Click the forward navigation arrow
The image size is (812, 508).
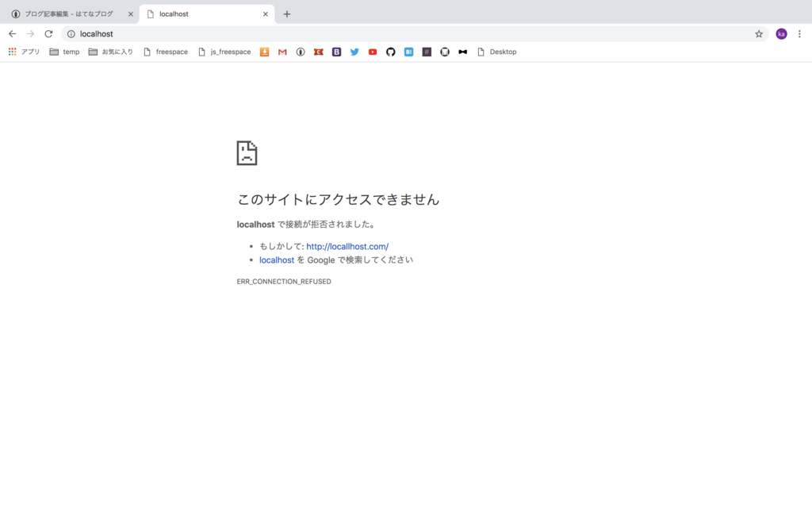click(x=31, y=33)
